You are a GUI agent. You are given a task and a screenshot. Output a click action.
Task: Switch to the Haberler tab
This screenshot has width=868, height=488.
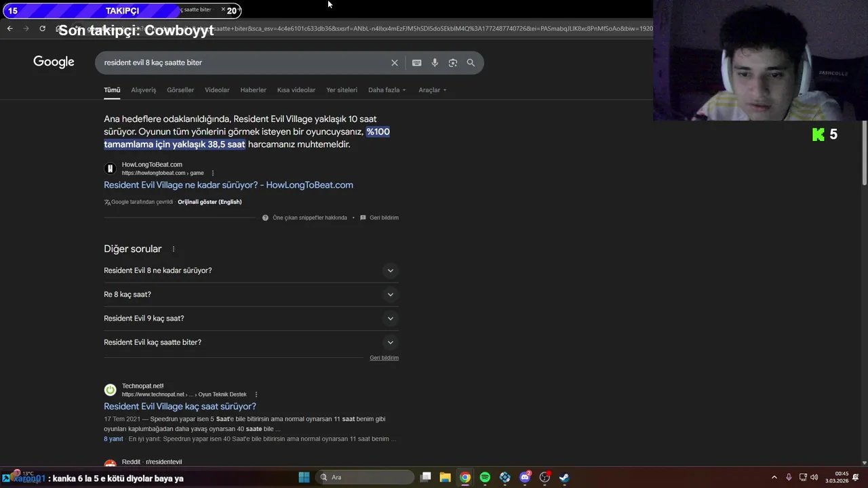coord(253,89)
